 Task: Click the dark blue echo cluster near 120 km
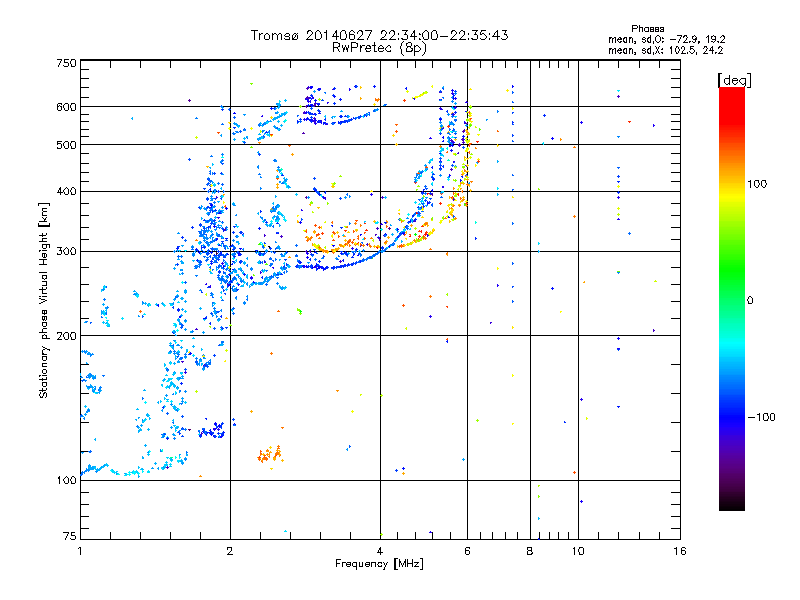coord(212,431)
